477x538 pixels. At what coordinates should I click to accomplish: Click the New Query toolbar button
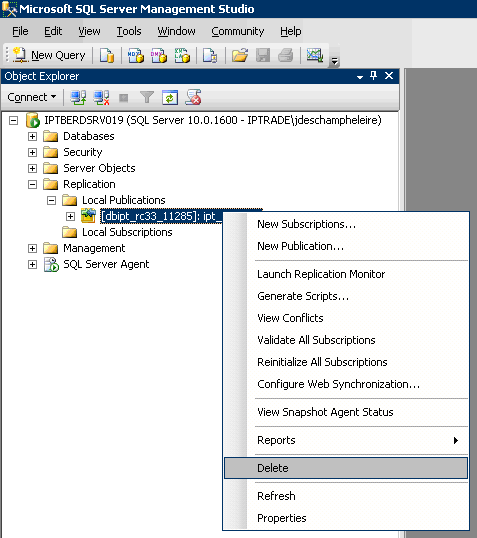click(x=49, y=55)
